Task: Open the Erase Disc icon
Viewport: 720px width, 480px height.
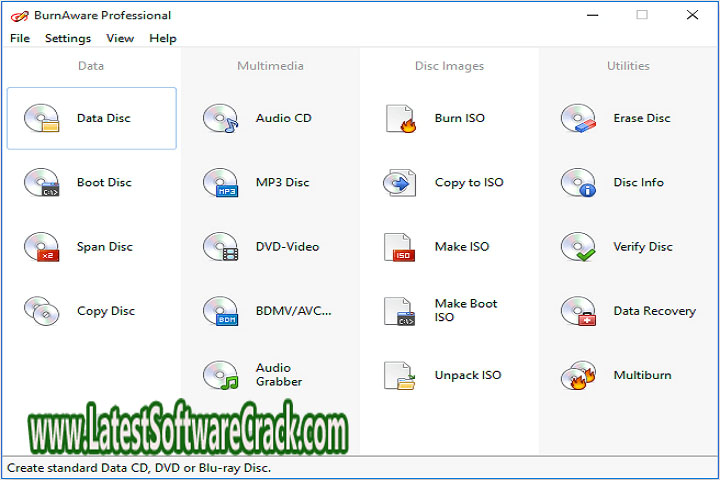Action: [578, 119]
